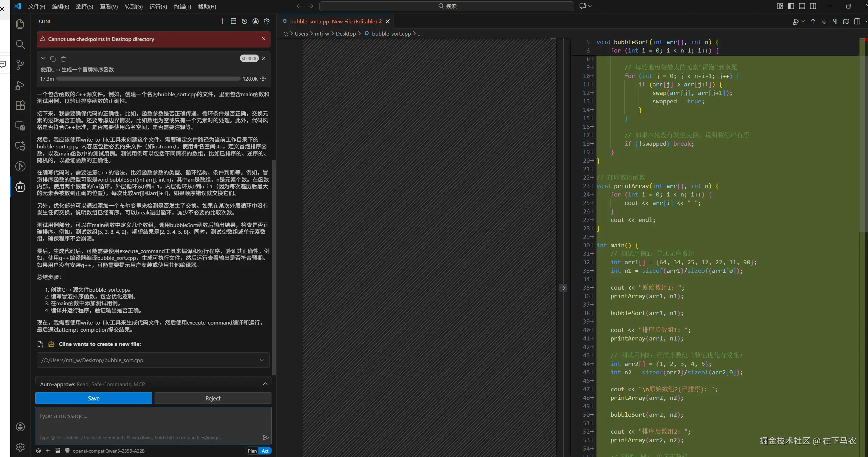
Task: Switch Cline to Act mode
Action: coord(265,451)
